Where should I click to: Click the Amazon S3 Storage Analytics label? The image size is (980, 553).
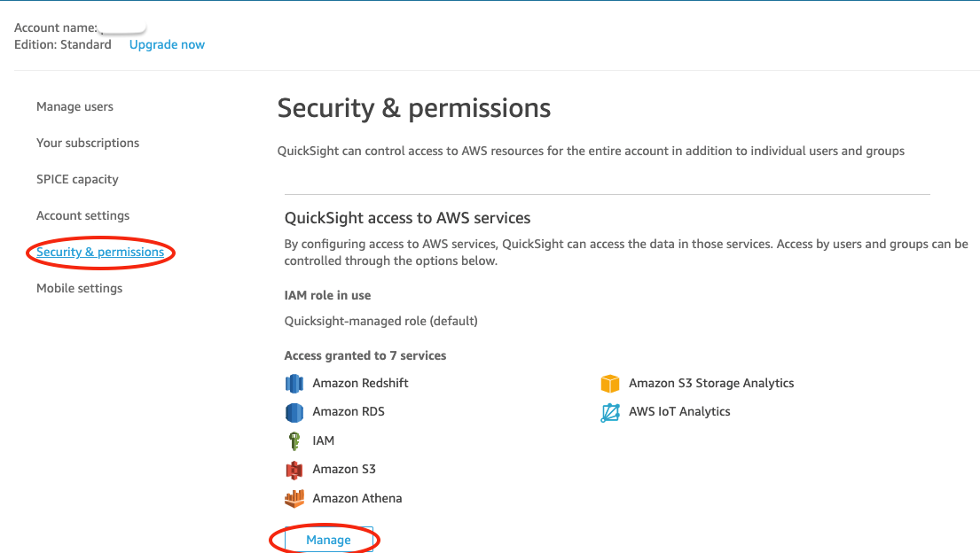pyautogui.click(x=711, y=383)
